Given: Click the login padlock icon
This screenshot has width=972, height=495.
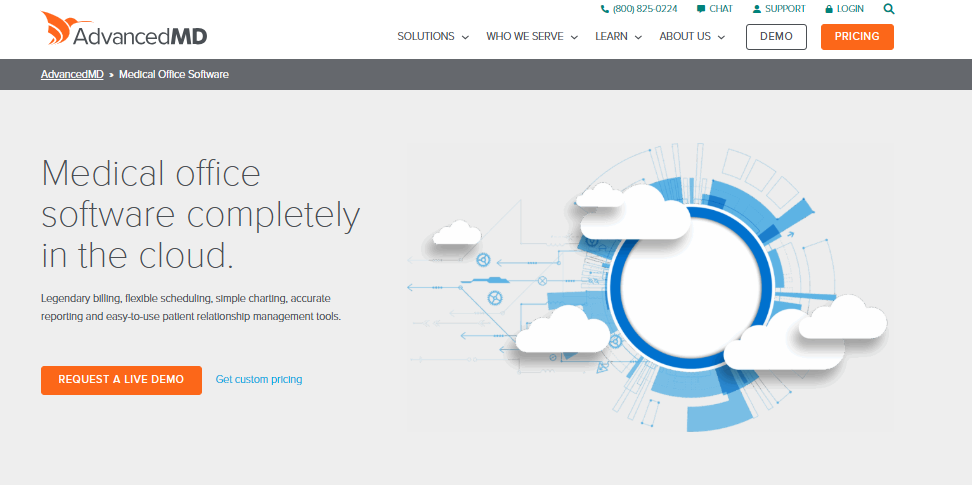Looking at the screenshot, I should point(829,9).
